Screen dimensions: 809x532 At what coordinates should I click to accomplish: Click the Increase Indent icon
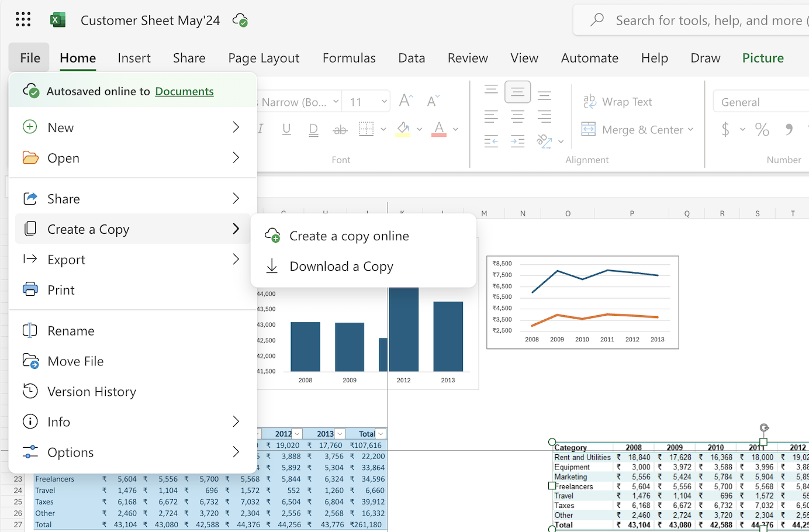click(517, 141)
